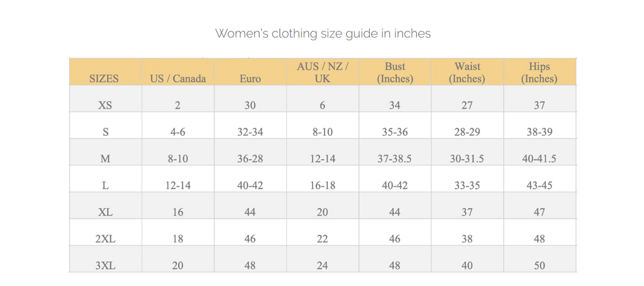
Task: Select the 30-31.5 waist cell
Action: [467, 159]
